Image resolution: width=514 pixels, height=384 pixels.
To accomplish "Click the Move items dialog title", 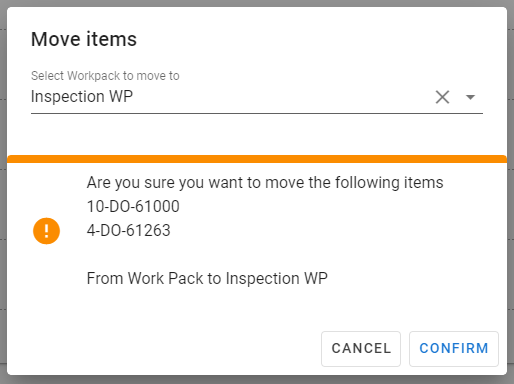I will click(x=84, y=39).
